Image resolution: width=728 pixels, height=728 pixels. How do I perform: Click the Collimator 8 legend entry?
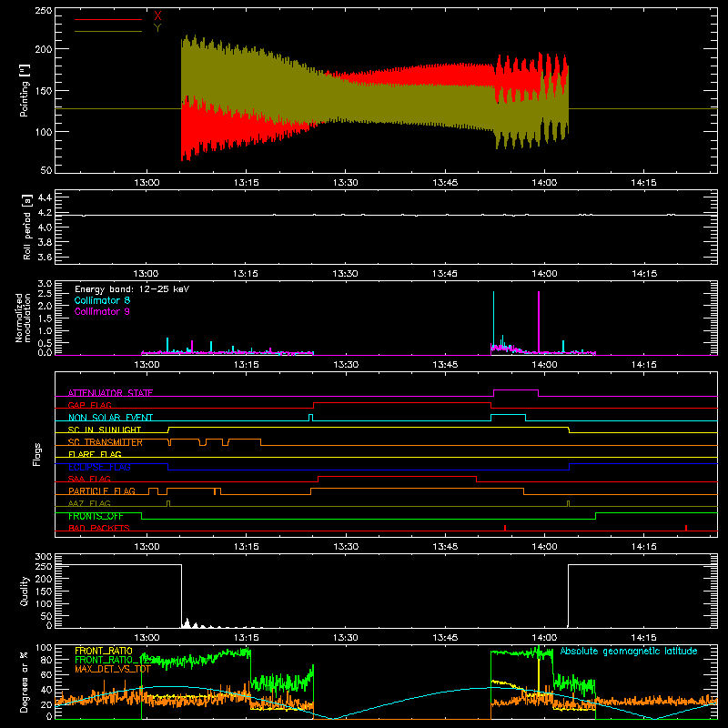[102, 300]
